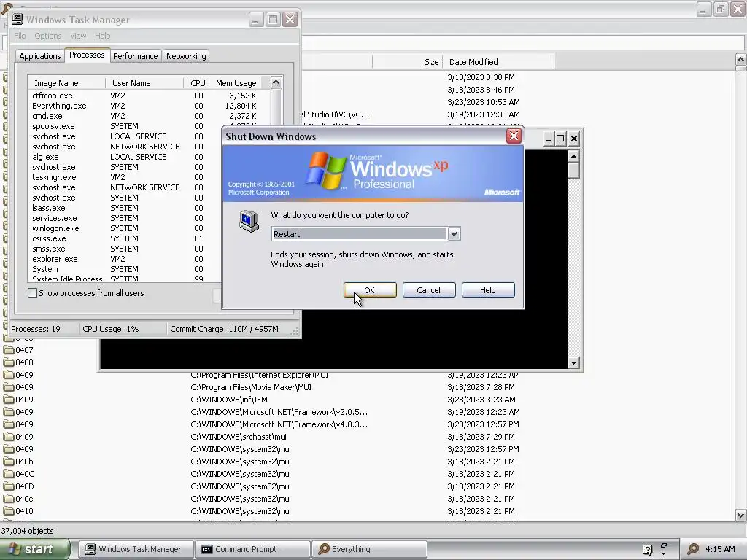Switch to Command Prompt taskbar button
Image resolution: width=747 pixels, height=560 pixels.
(x=253, y=549)
